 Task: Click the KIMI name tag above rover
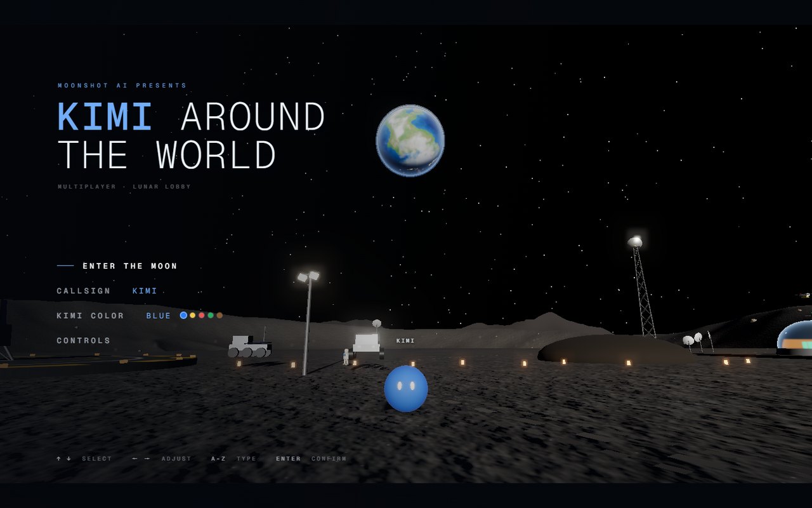coord(405,341)
